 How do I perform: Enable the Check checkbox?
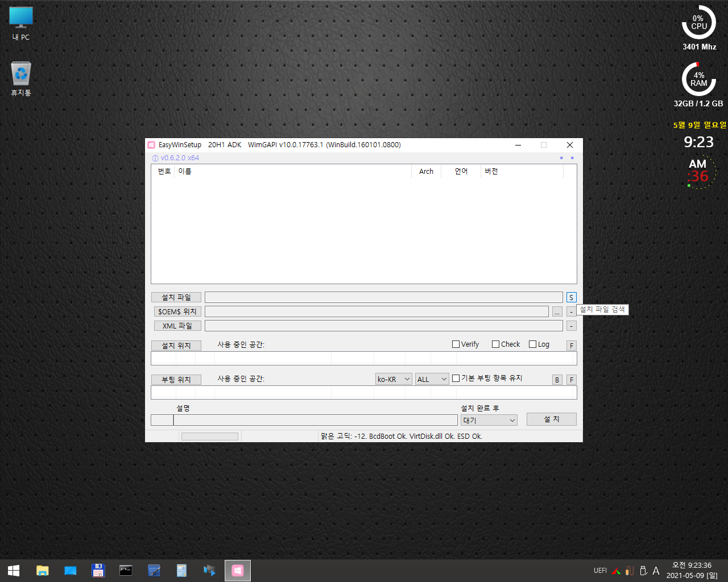495,344
